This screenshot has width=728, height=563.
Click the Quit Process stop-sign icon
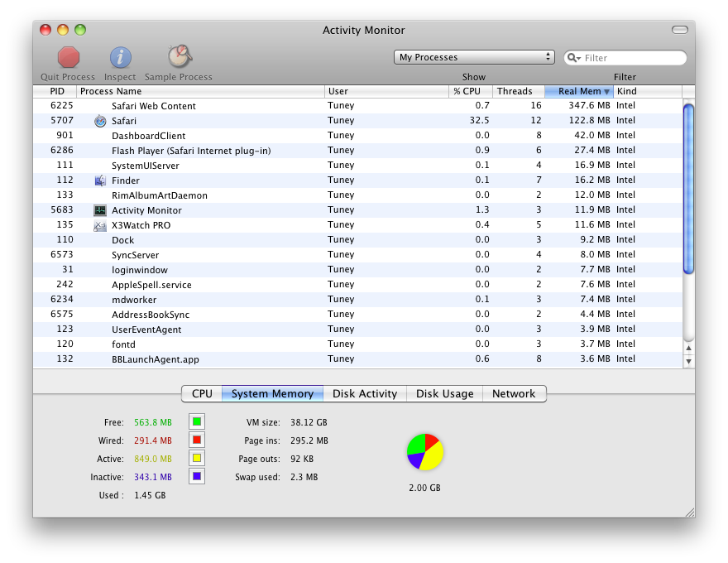click(68, 58)
